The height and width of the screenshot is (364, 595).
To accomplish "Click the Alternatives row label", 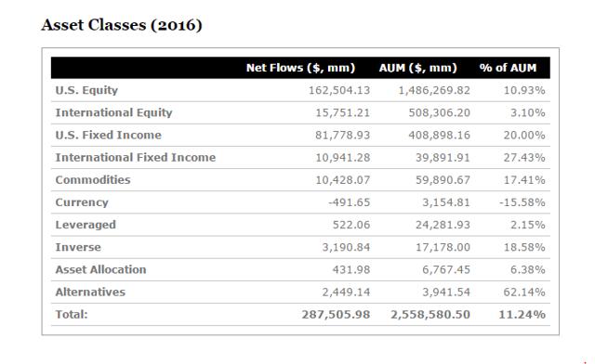I will [x=90, y=292].
